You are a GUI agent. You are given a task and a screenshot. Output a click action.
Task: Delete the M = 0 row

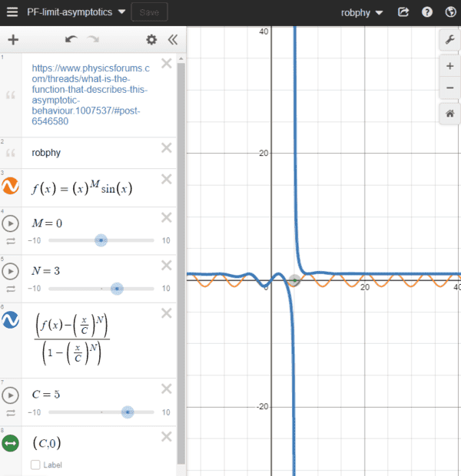coord(167,218)
